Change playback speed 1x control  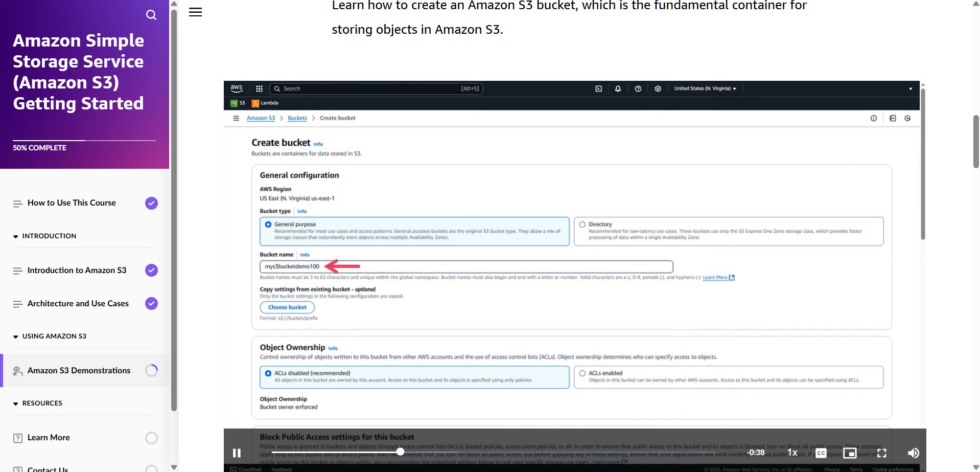[792, 453]
